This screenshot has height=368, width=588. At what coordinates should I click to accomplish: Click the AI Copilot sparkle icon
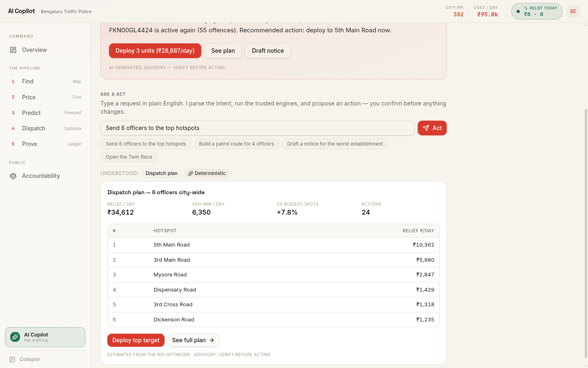coord(15,337)
